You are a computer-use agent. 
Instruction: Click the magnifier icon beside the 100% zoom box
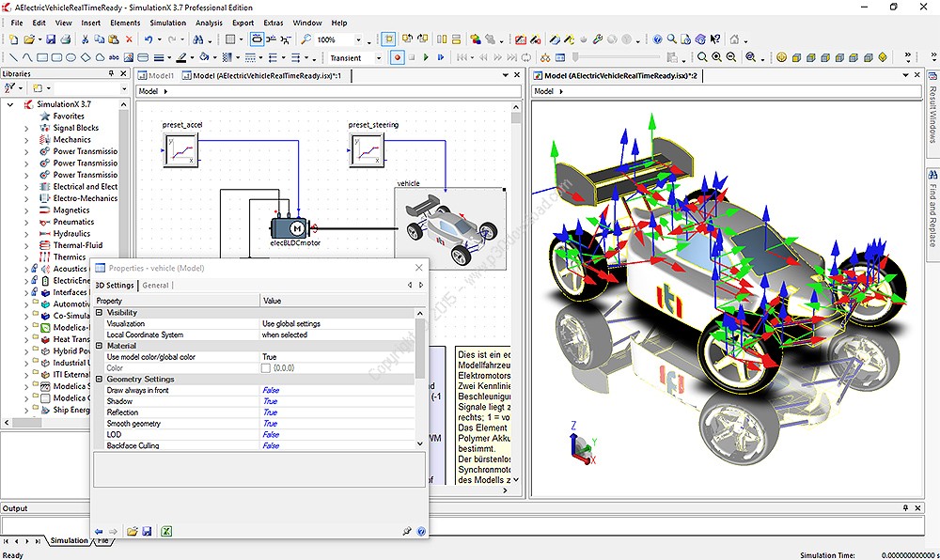[x=305, y=39]
